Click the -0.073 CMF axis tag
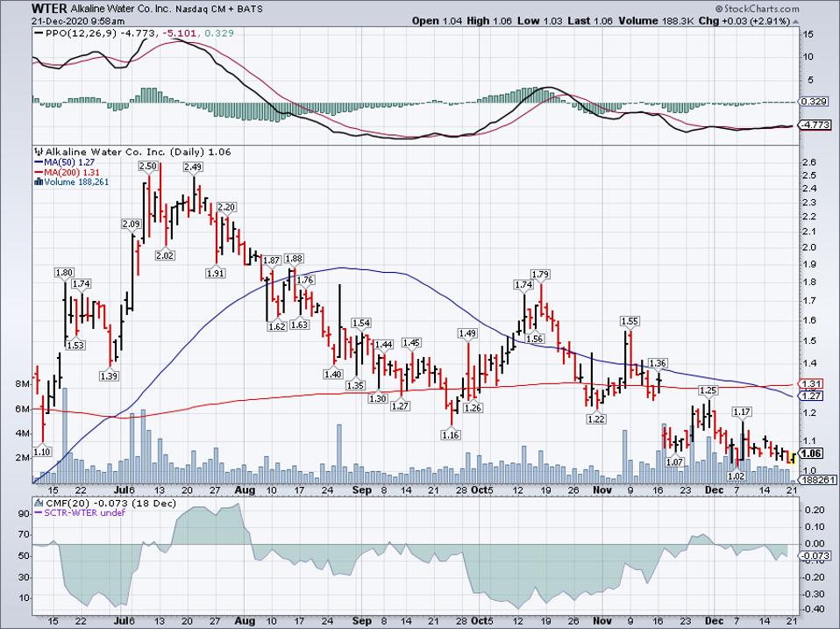This screenshot has height=629, width=840. (x=815, y=555)
